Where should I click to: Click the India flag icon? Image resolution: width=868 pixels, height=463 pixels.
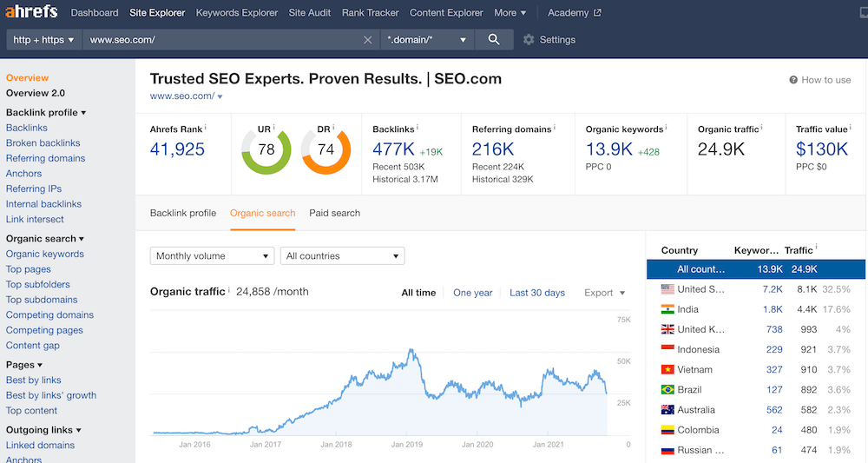point(667,309)
